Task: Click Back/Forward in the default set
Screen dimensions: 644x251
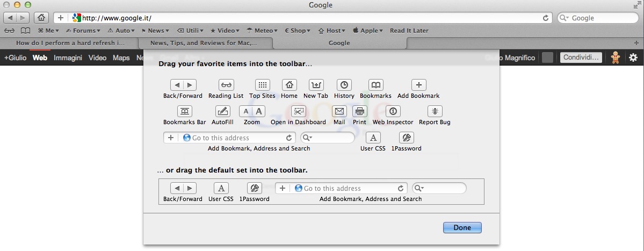Action: tap(183, 188)
